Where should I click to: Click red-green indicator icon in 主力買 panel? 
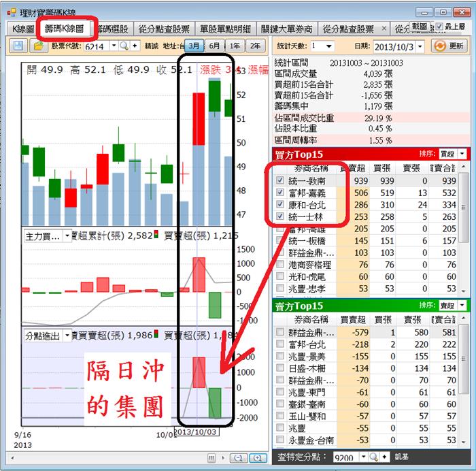point(156,234)
